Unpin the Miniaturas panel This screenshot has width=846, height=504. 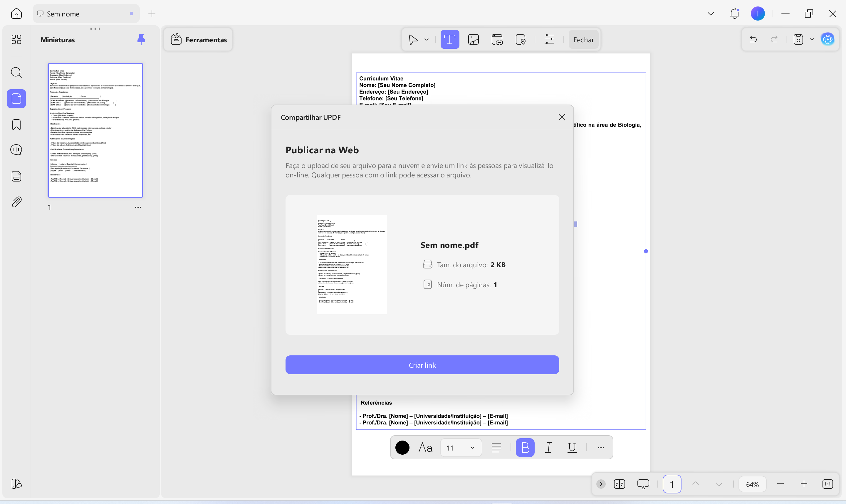[141, 39]
